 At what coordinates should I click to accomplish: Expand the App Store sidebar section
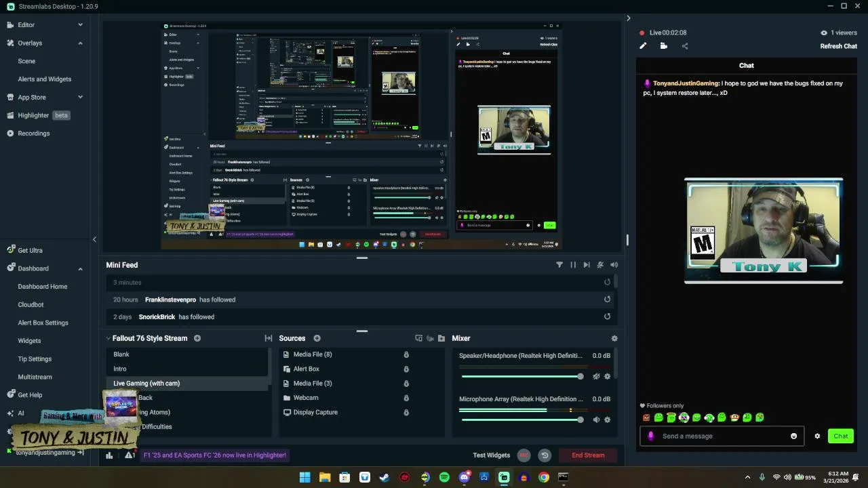click(80, 97)
